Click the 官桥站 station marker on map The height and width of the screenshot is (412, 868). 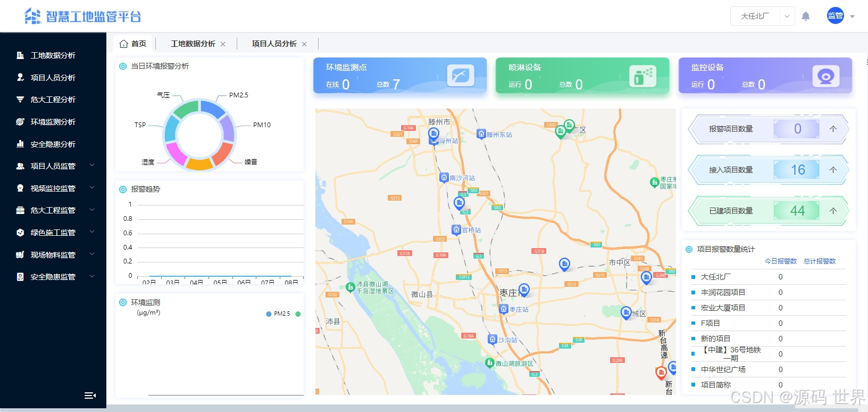[x=456, y=229]
